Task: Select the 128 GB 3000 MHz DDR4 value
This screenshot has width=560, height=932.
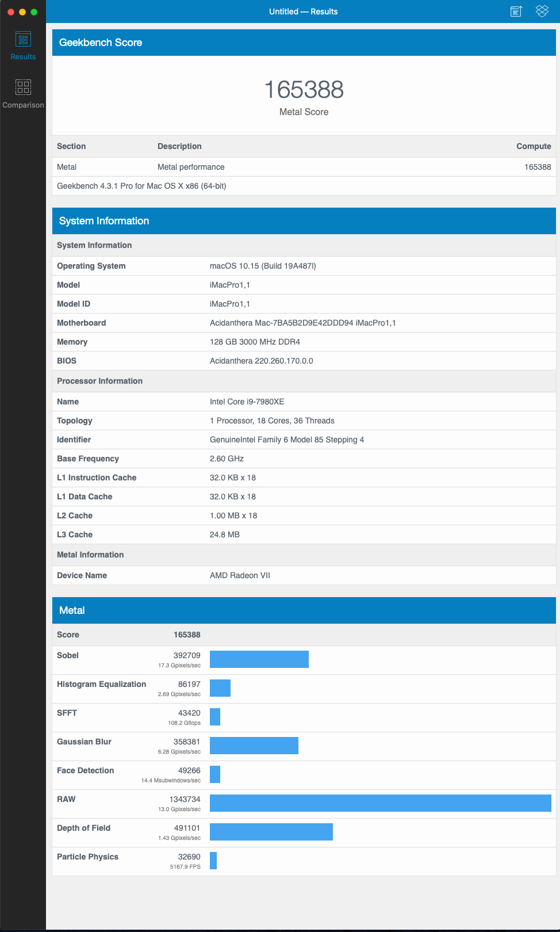Action: click(255, 342)
